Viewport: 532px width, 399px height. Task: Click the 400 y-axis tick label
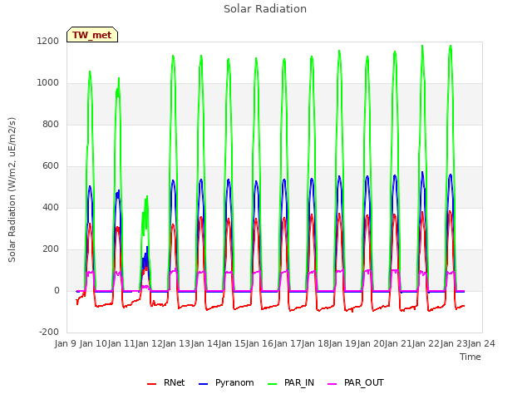(51, 207)
